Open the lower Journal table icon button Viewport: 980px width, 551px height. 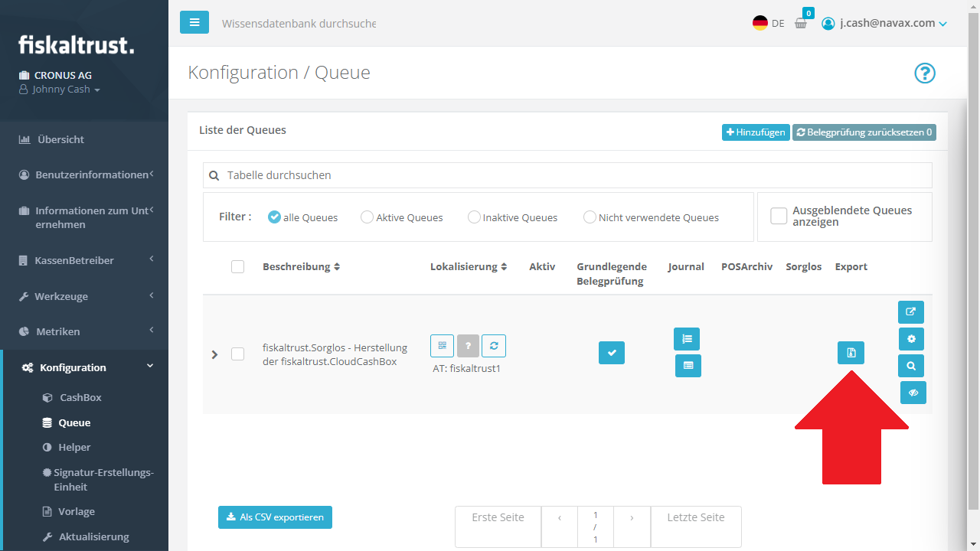688,366
